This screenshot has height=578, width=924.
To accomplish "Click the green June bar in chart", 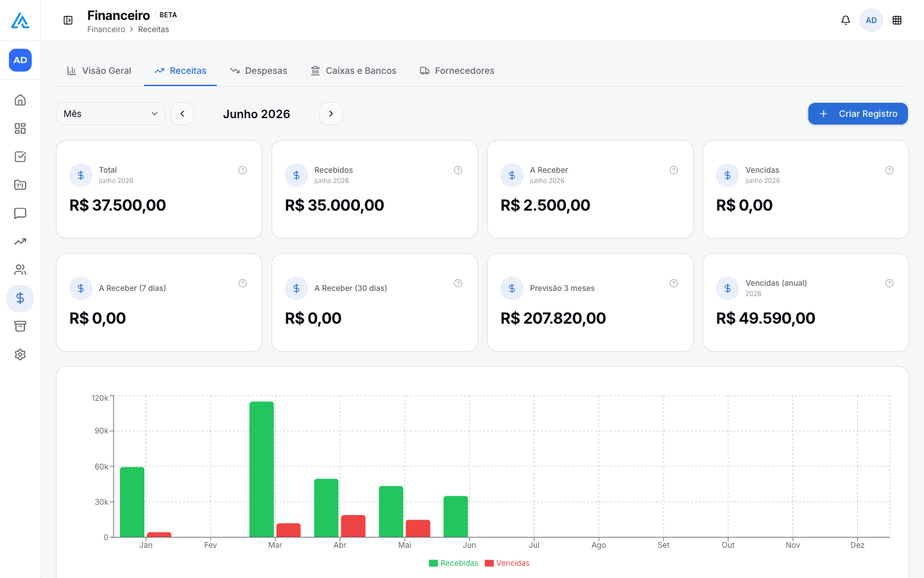I will point(456,516).
